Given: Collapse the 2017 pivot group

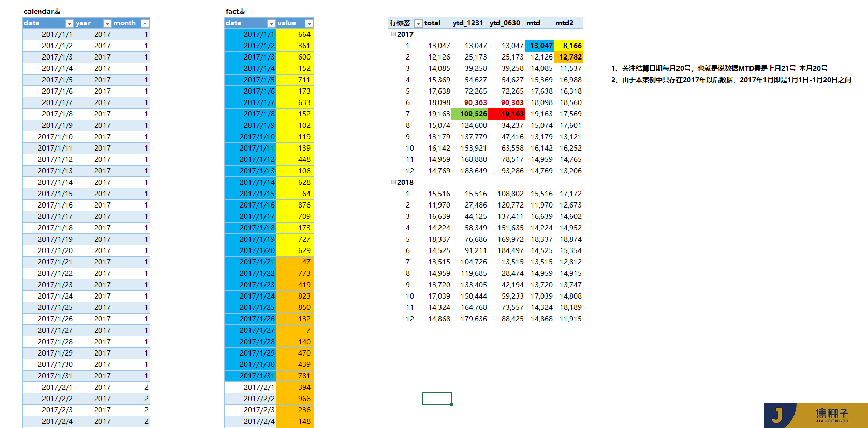Looking at the screenshot, I should [x=393, y=34].
